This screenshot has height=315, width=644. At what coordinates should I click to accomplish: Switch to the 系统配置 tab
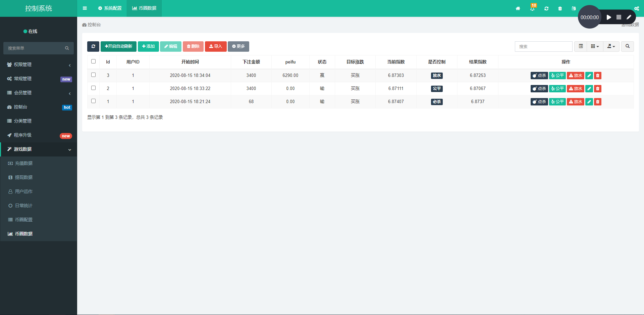[110, 8]
